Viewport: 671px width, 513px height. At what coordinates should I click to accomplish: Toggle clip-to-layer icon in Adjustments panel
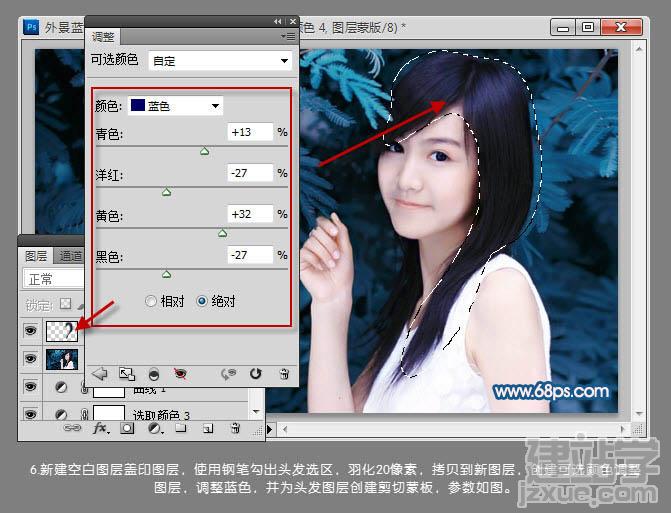coord(154,375)
